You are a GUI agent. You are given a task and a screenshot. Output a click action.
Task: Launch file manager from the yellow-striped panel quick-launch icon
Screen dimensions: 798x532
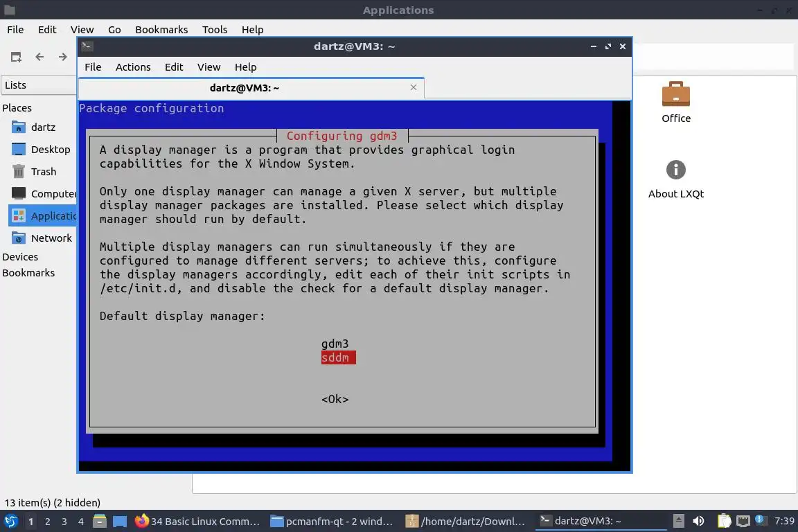click(100, 522)
